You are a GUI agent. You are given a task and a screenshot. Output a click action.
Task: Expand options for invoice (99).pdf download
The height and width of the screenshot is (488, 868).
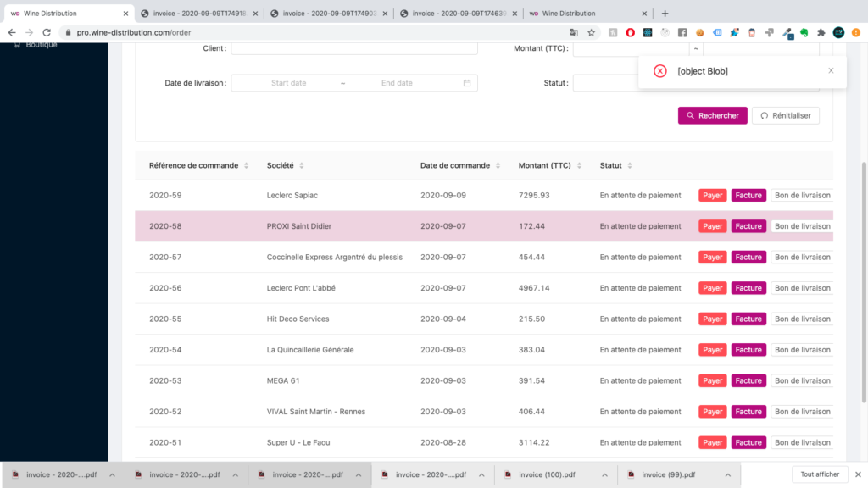pos(726,474)
